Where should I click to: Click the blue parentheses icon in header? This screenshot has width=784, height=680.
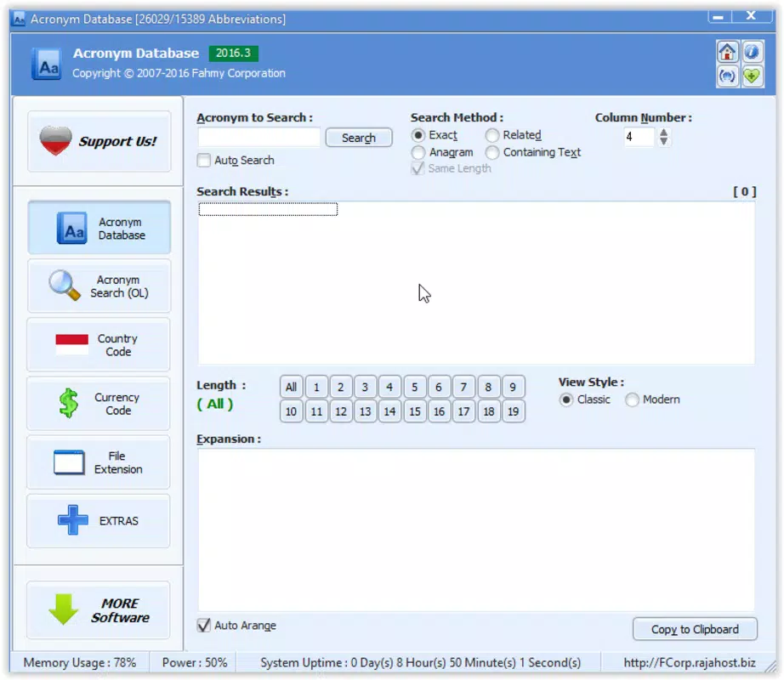coord(727,76)
